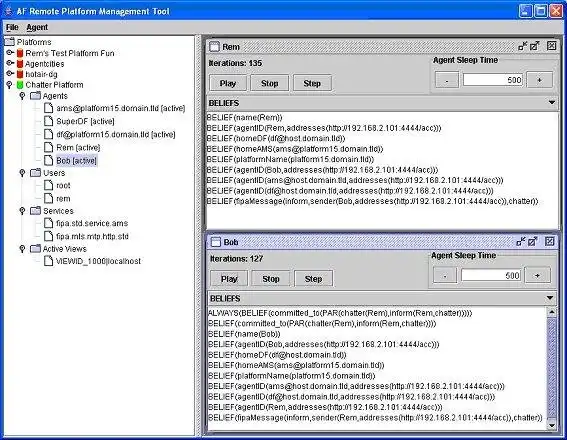567x440 pixels.
Task: Expand the Agentcities platform node
Action: [x=10, y=63]
